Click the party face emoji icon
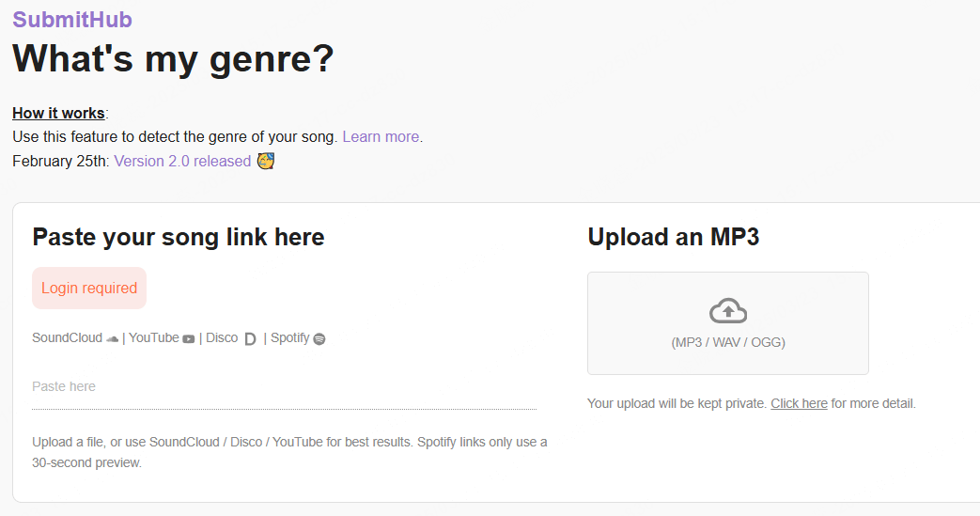 [x=266, y=161]
